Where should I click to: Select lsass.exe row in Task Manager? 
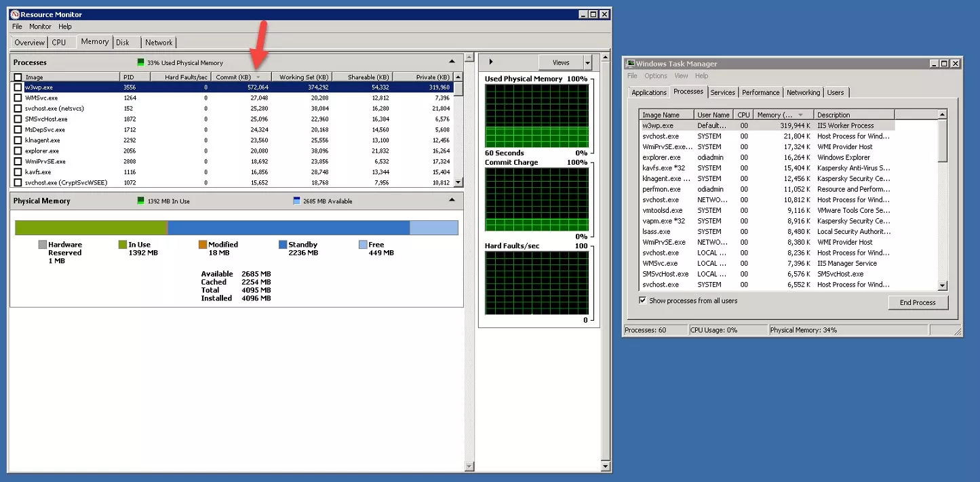pos(767,231)
